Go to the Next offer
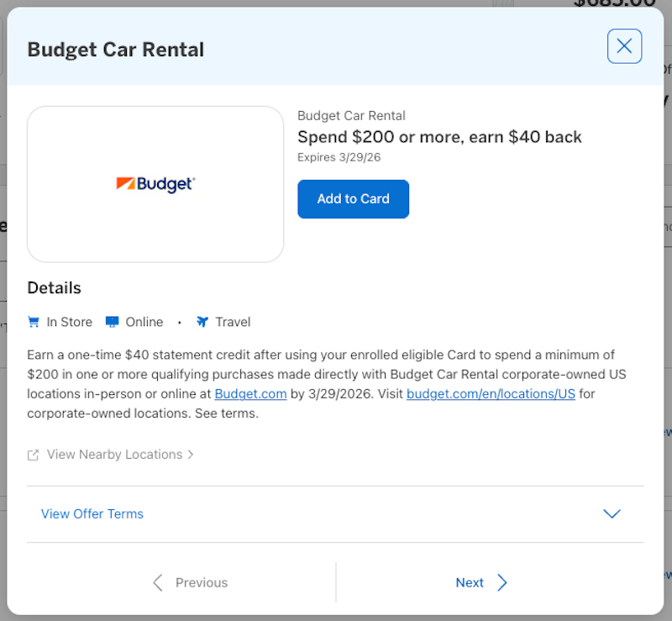 point(470,582)
